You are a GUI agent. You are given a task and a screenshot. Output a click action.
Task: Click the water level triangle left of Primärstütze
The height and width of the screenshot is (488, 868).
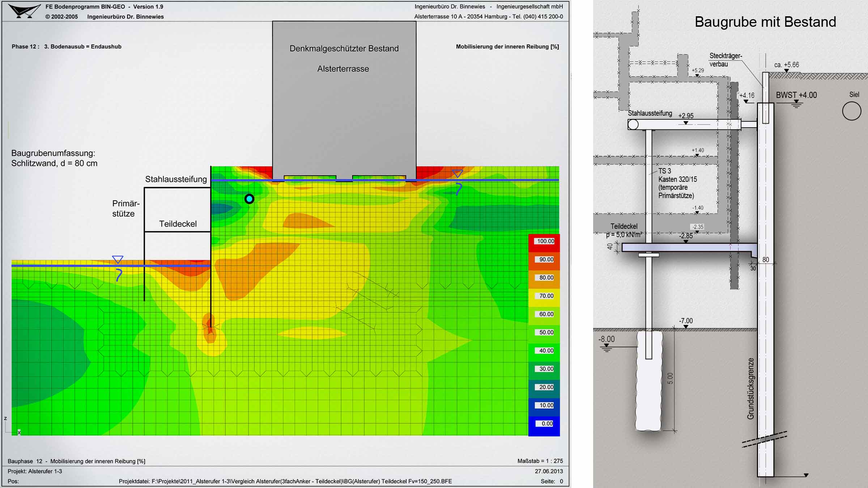click(x=118, y=260)
